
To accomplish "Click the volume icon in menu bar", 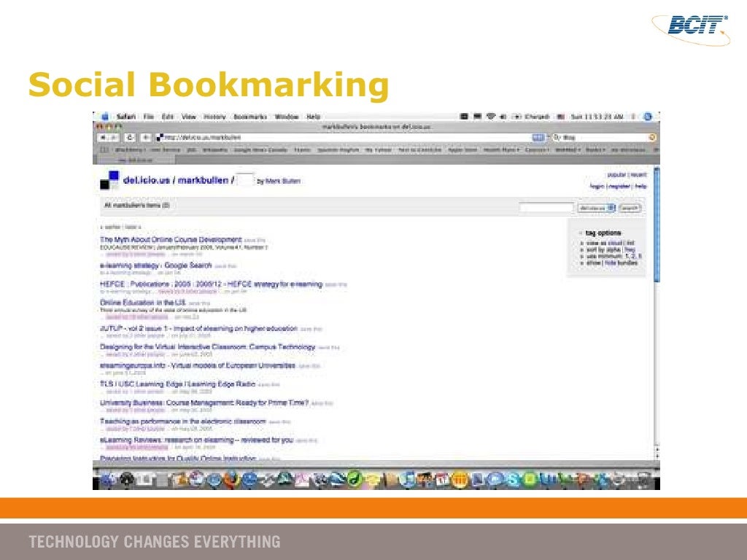I will pyautogui.click(x=503, y=117).
